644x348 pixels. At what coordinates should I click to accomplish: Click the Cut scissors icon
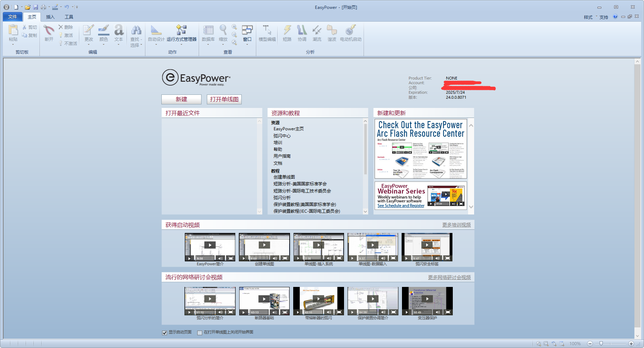click(25, 27)
